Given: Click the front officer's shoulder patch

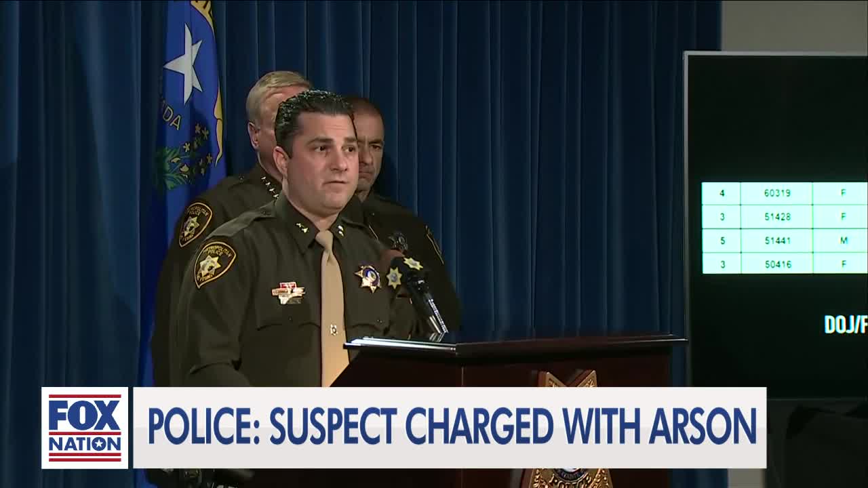Looking at the screenshot, I should tap(214, 264).
